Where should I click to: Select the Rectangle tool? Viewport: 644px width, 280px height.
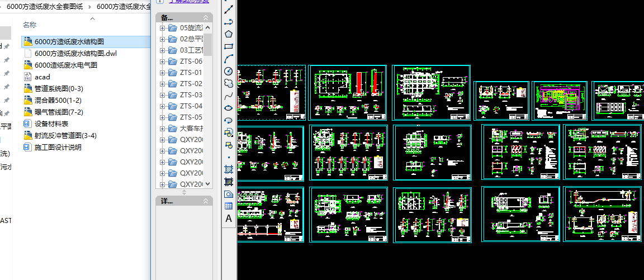point(229,46)
